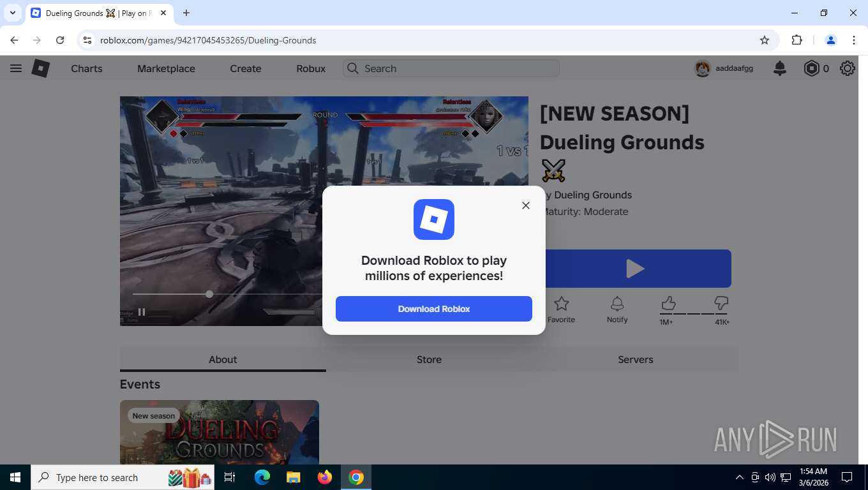Switch to the Servers tab
The image size is (868, 490).
coord(635,359)
